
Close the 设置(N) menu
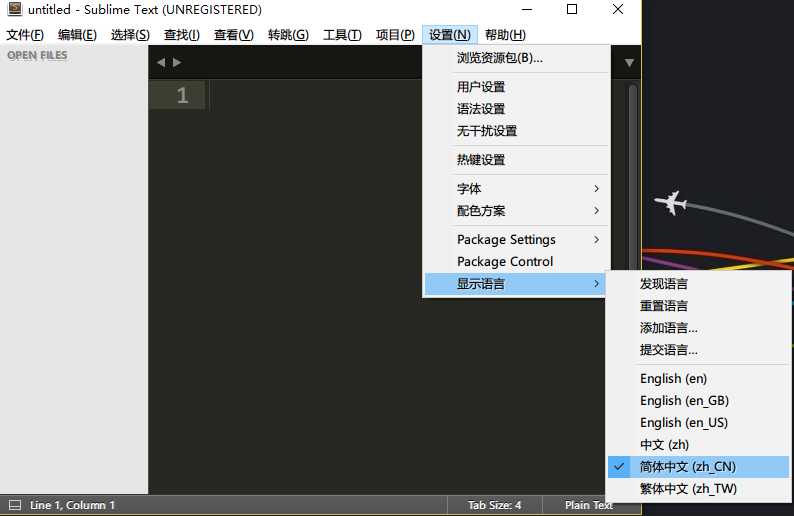[450, 35]
